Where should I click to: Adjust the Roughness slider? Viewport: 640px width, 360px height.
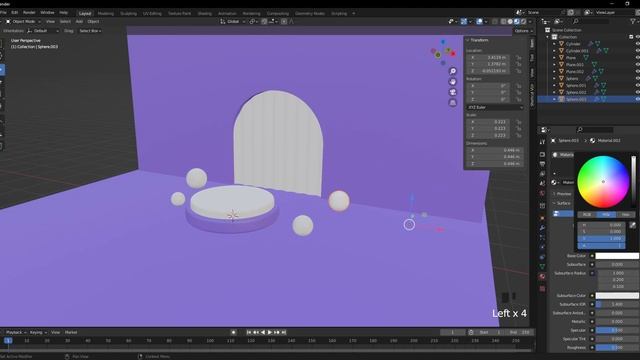[617, 348]
